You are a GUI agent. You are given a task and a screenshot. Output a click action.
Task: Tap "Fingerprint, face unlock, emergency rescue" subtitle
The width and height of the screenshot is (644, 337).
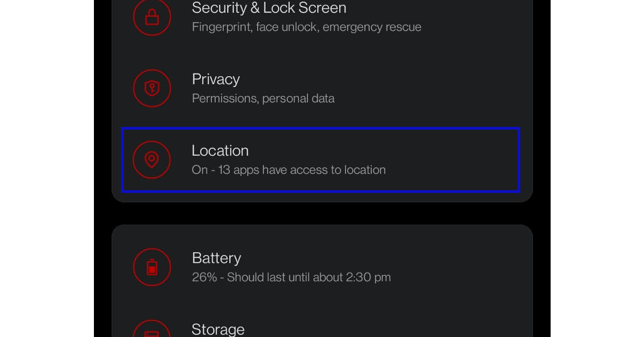306,27
